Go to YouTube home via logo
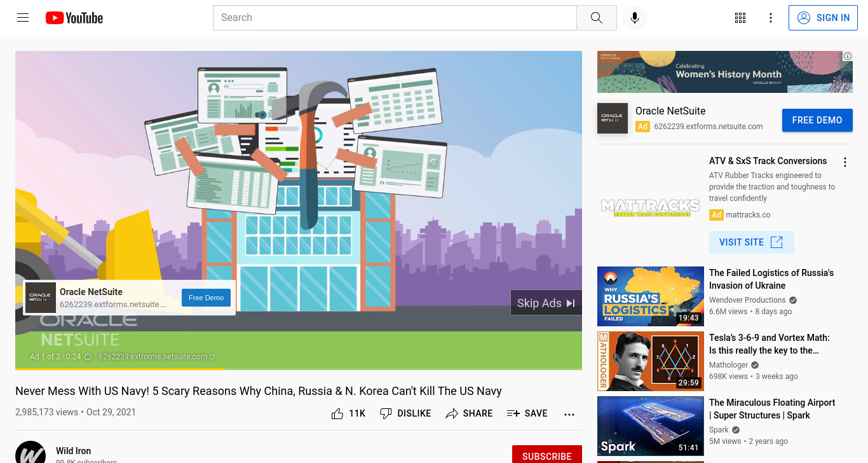 [x=74, y=18]
